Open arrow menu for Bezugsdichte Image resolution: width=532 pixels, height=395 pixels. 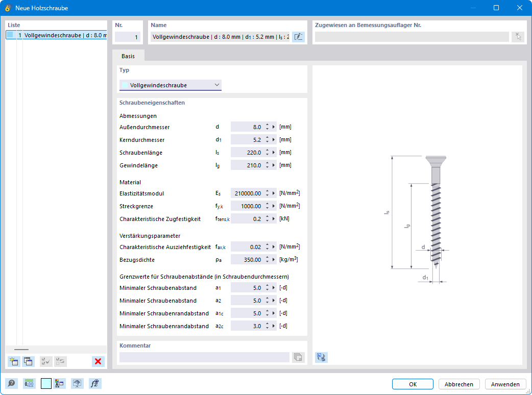(x=274, y=260)
